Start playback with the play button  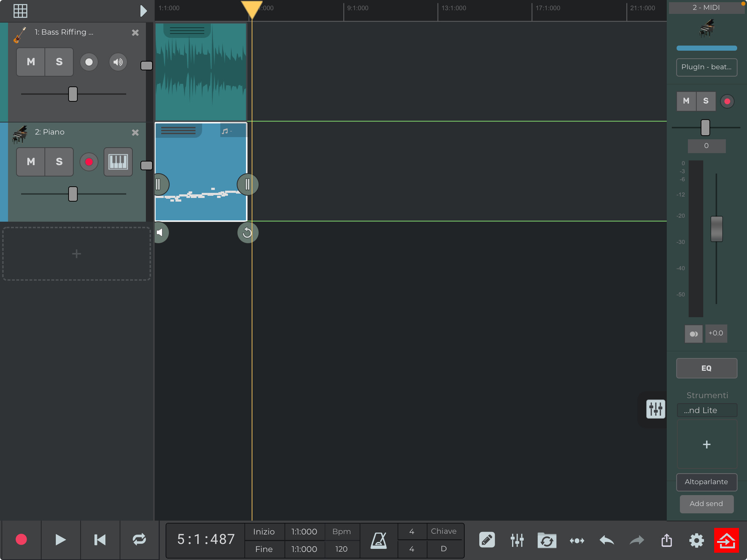pyautogui.click(x=61, y=540)
